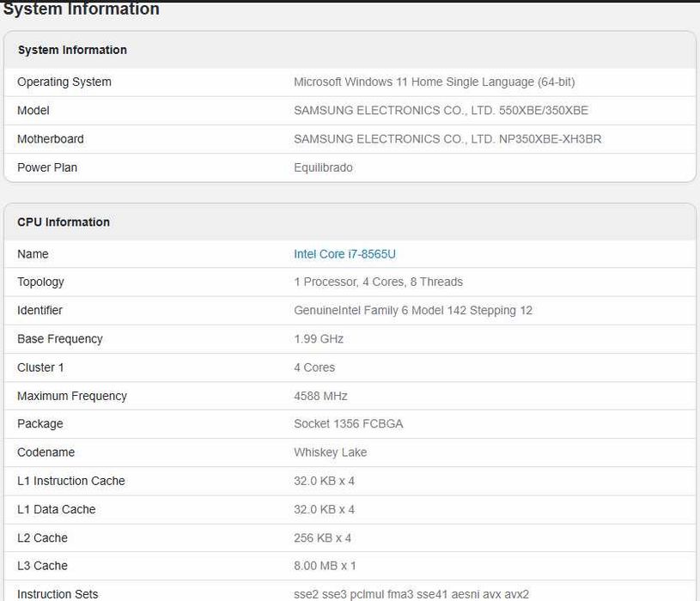Click the Motherboard label
700x601 pixels.
click(x=51, y=139)
